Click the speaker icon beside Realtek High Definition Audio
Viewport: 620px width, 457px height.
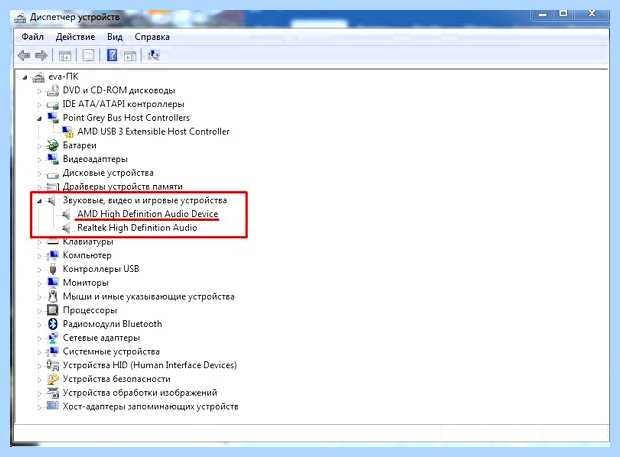point(66,228)
